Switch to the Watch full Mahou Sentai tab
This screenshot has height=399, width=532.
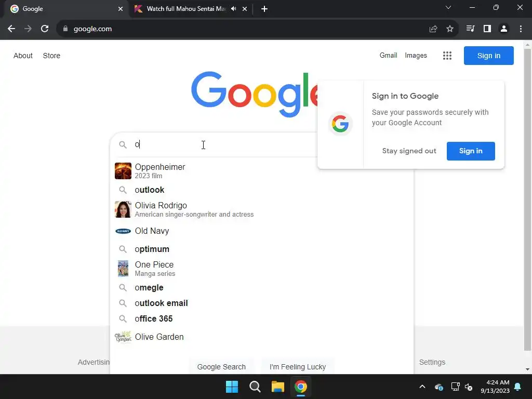pos(186,9)
